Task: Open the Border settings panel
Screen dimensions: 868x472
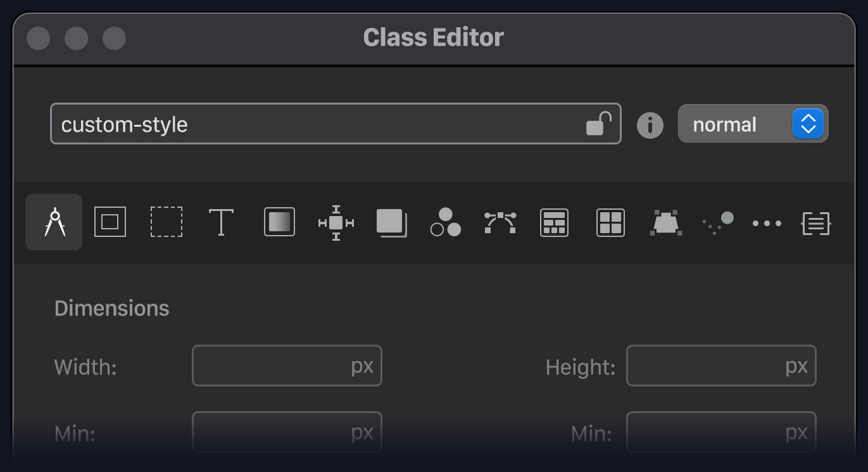Action: pos(110,222)
